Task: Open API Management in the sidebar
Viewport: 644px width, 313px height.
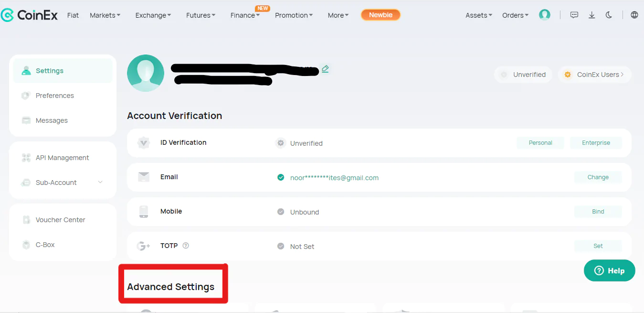Action: click(63, 158)
